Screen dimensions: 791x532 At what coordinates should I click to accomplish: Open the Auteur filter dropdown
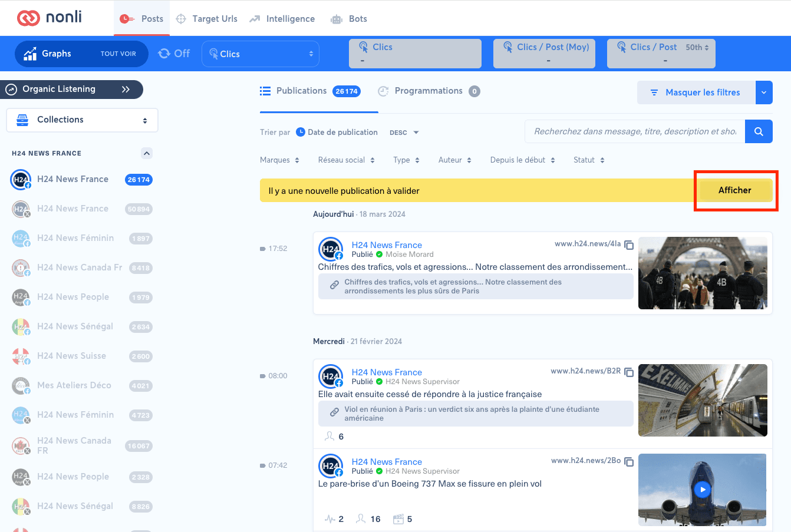tap(455, 160)
